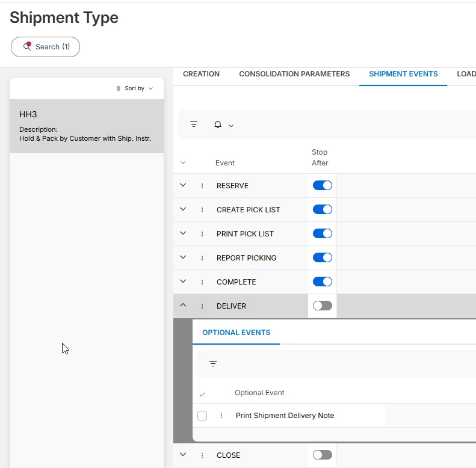Screen dimensions: 476x468
Task: Disable Stop After toggle for RESERVE
Action: click(322, 186)
